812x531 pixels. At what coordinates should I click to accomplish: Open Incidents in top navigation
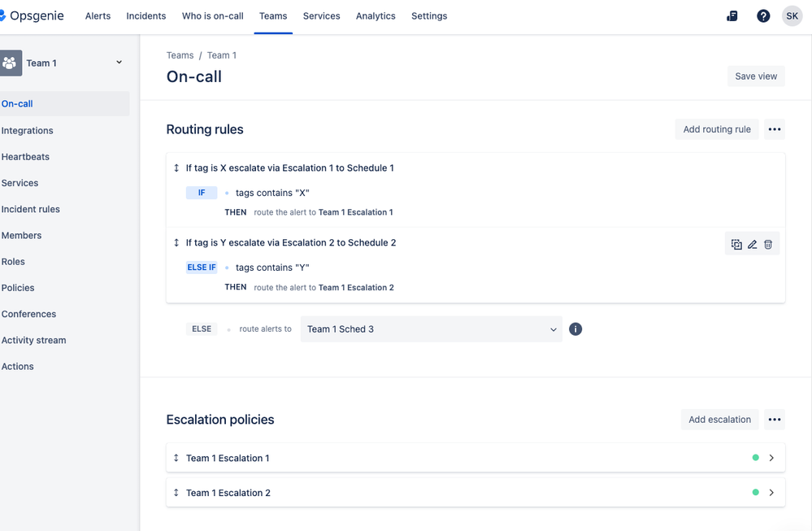(x=146, y=16)
